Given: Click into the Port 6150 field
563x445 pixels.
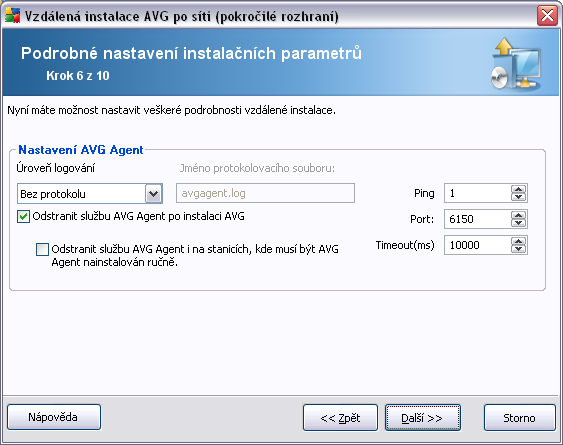Looking at the screenshot, I should click(478, 219).
